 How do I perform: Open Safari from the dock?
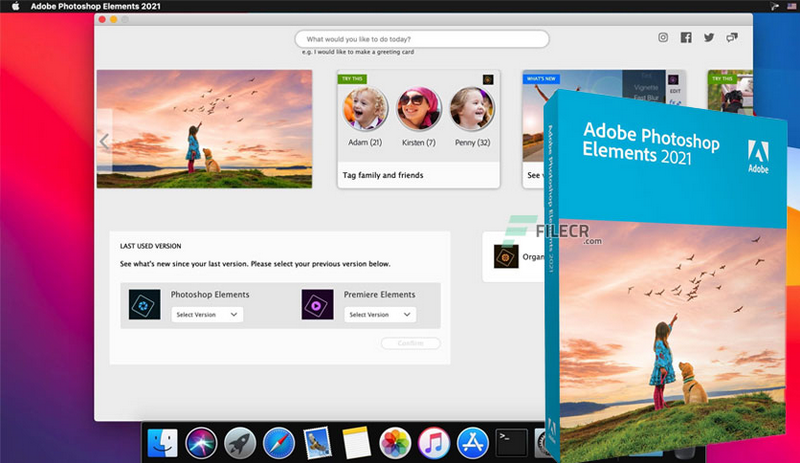(279, 443)
